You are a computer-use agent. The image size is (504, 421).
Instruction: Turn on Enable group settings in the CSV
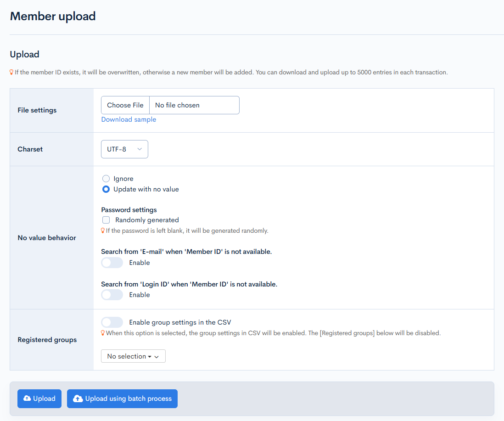(112, 322)
